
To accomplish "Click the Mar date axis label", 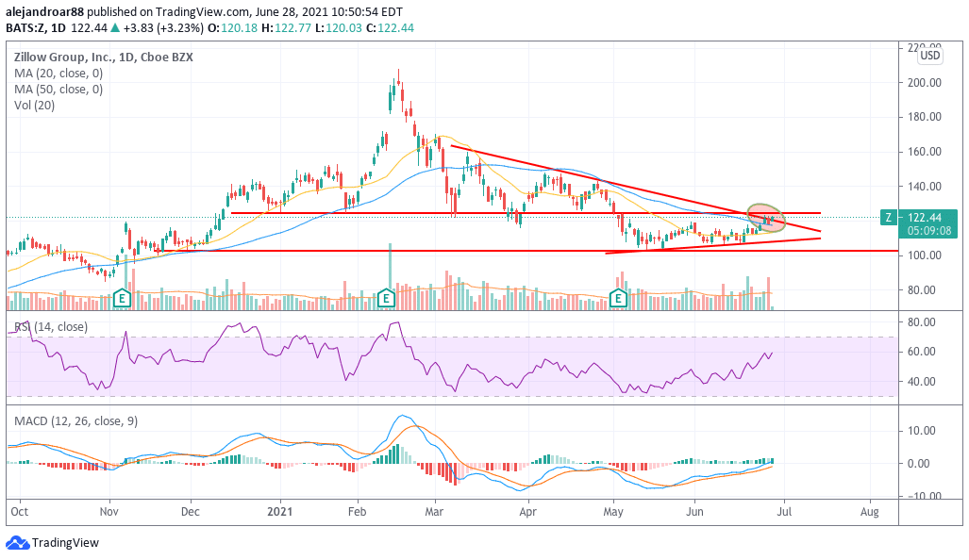I will [434, 512].
